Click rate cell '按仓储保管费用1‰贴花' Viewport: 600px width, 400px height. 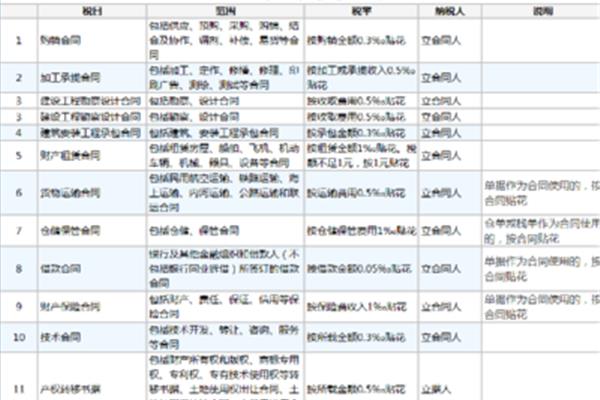point(361,230)
